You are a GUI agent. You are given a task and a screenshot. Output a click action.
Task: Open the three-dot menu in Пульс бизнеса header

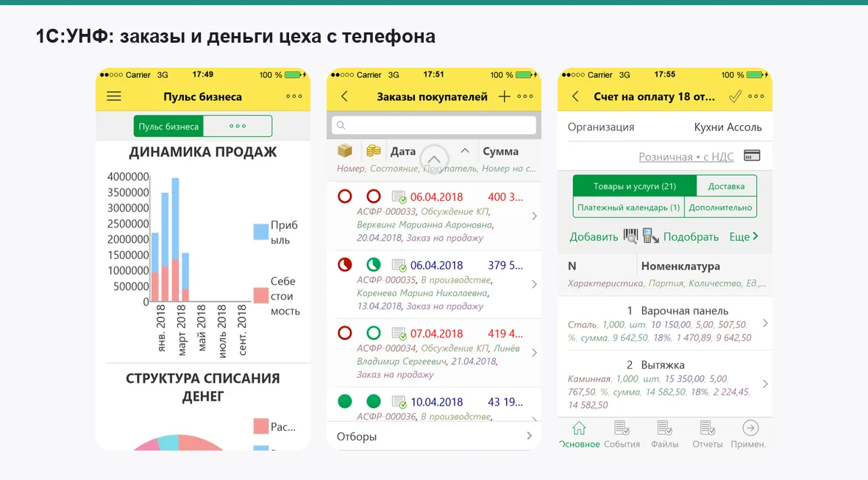(294, 96)
